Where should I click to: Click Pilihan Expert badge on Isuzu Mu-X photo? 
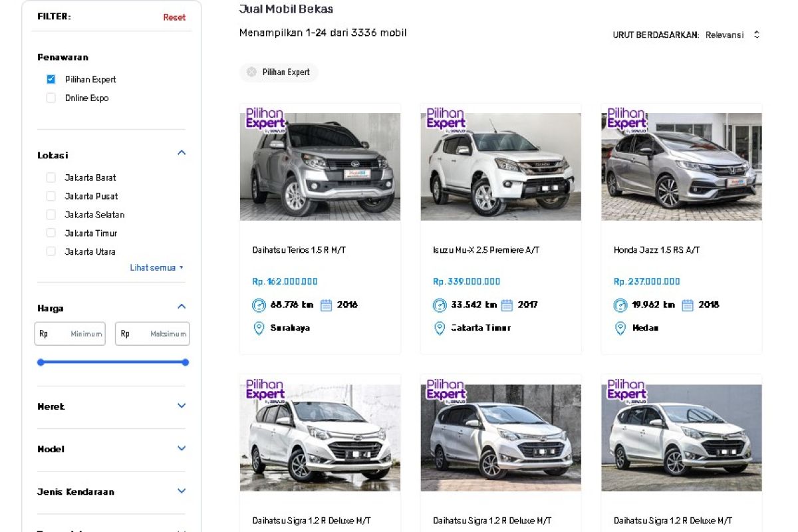[446, 120]
